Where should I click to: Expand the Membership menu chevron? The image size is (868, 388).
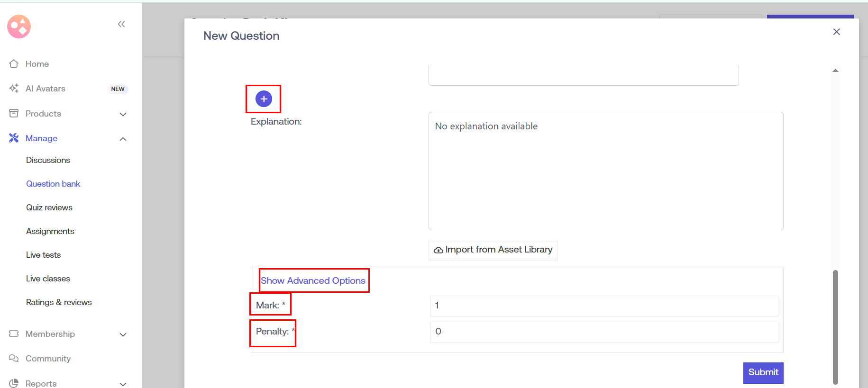123,334
